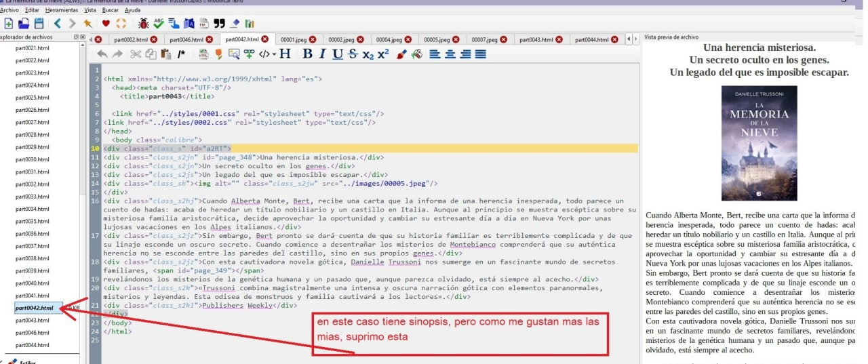868x364 pixels.
Task: Underline text with the U icon
Action: click(338, 54)
